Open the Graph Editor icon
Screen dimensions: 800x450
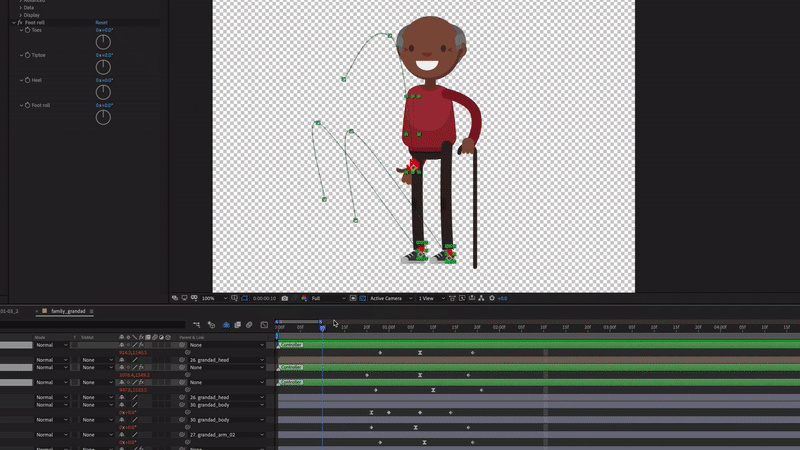click(x=264, y=324)
